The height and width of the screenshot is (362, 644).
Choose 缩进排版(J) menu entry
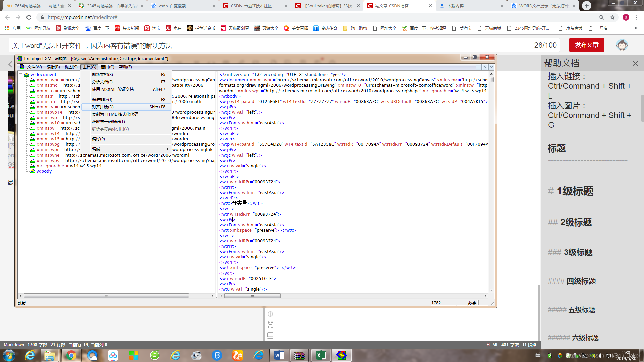point(127,100)
